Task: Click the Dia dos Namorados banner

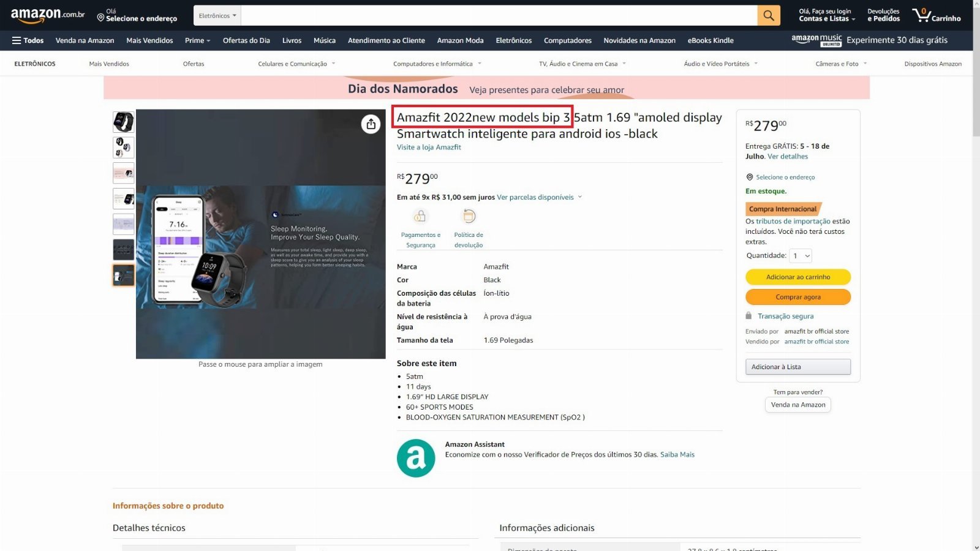Action: coord(486,88)
